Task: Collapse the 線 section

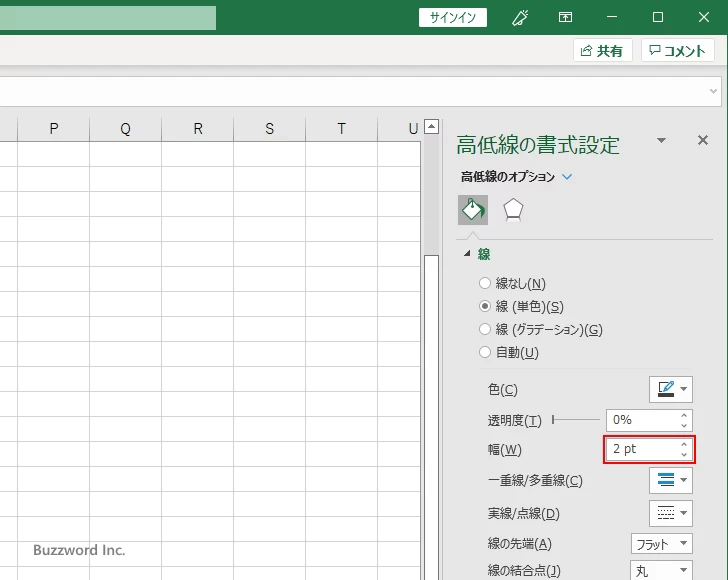Action: 468,255
